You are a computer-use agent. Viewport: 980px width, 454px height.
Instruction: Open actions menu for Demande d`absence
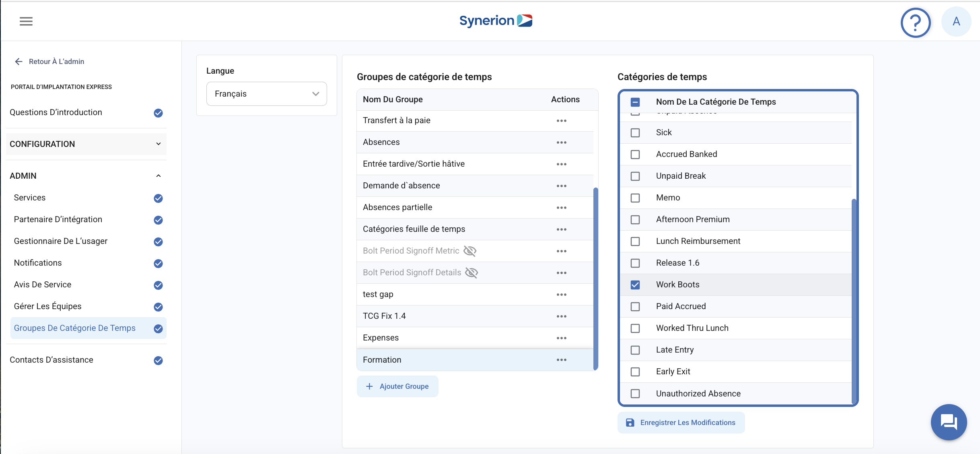coord(562,186)
